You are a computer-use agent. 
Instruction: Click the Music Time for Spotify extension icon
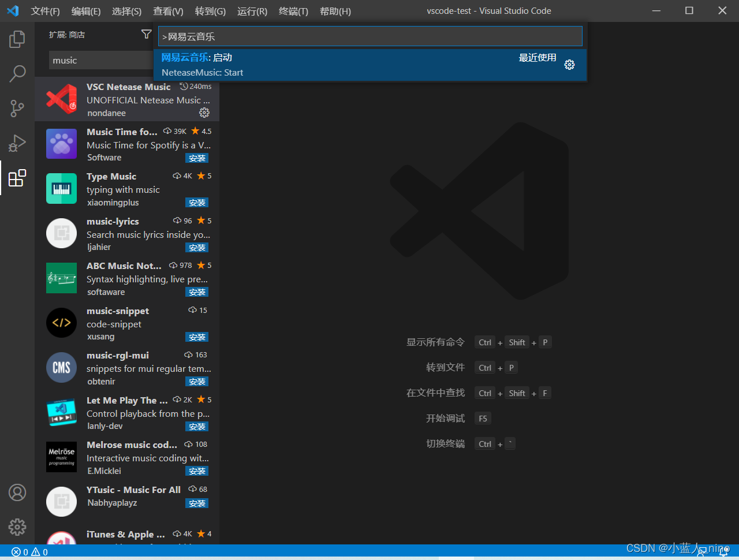(62, 144)
